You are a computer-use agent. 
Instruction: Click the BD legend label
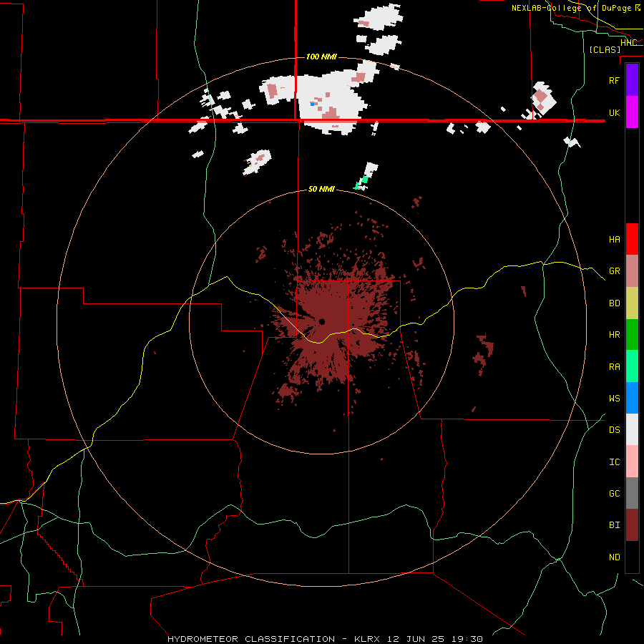tap(614, 303)
